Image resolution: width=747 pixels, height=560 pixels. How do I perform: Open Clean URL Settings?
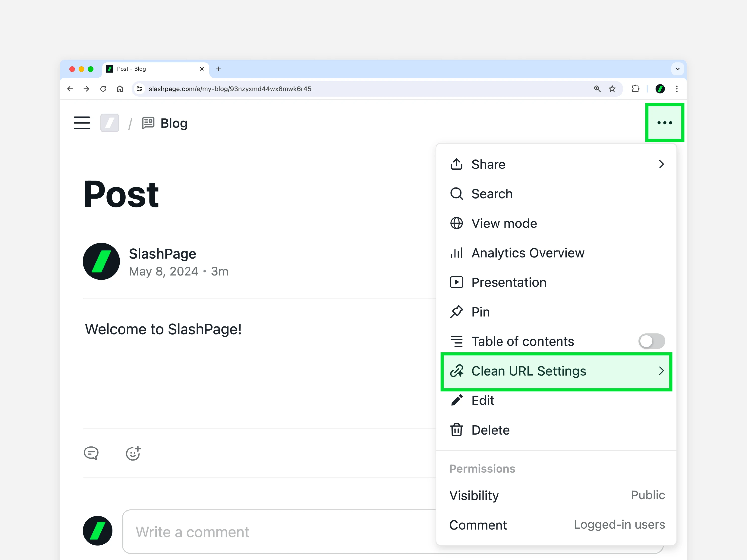pos(556,371)
